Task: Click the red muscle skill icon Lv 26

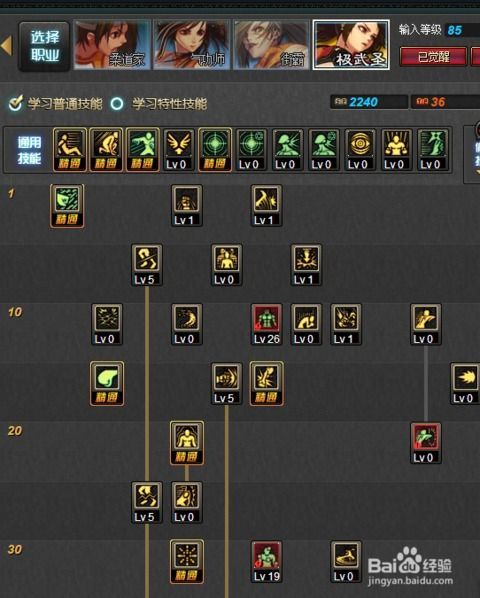Action: pyautogui.click(x=266, y=325)
